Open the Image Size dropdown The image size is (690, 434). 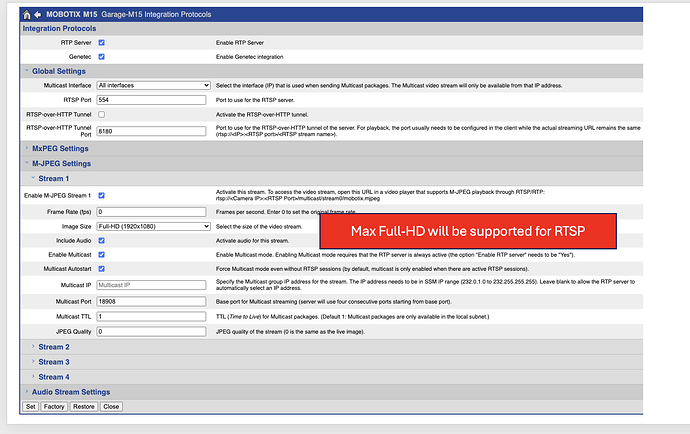pos(154,227)
